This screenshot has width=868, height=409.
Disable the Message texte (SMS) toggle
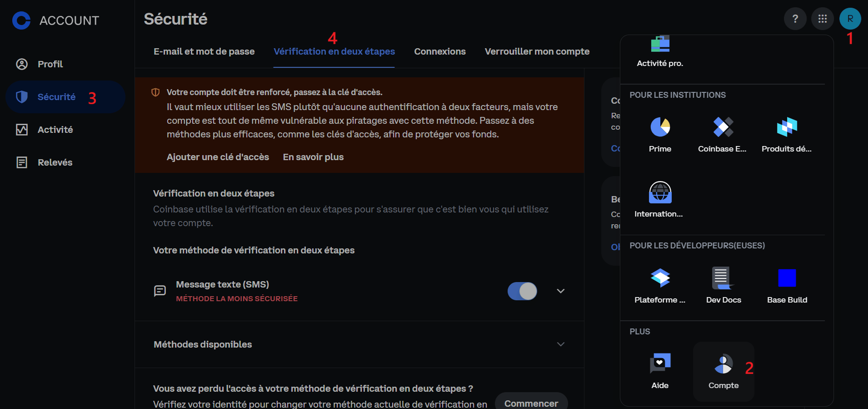tap(522, 291)
